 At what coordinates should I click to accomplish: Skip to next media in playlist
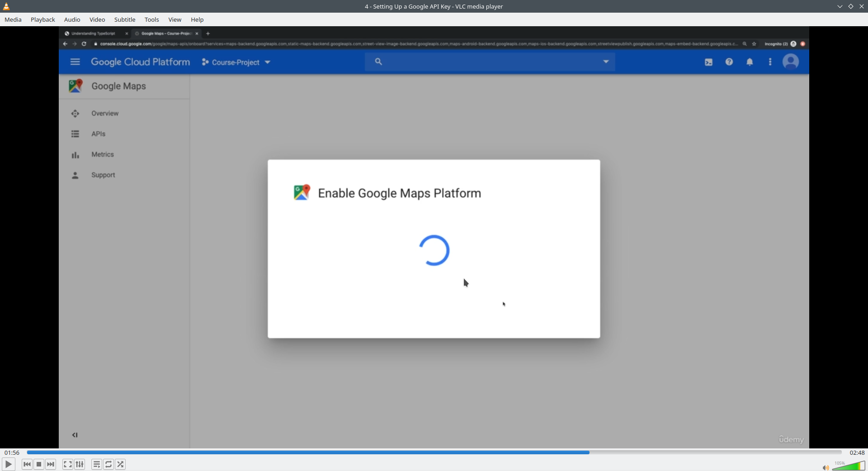[x=51, y=464]
